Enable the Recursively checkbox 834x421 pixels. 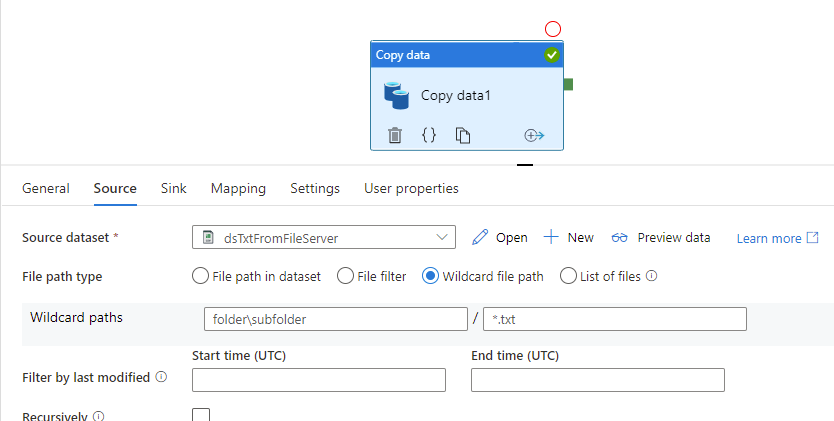tap(201, 416)
